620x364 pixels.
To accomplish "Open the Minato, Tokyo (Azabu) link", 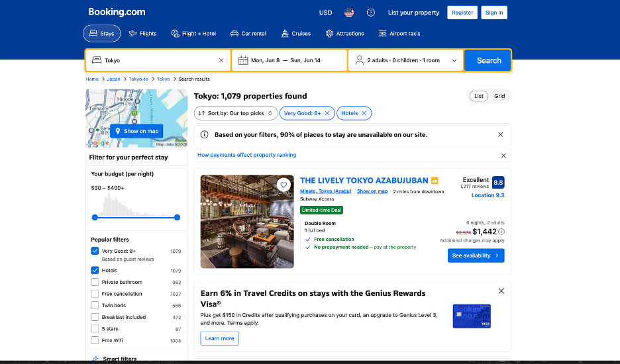I will (325, 191).
